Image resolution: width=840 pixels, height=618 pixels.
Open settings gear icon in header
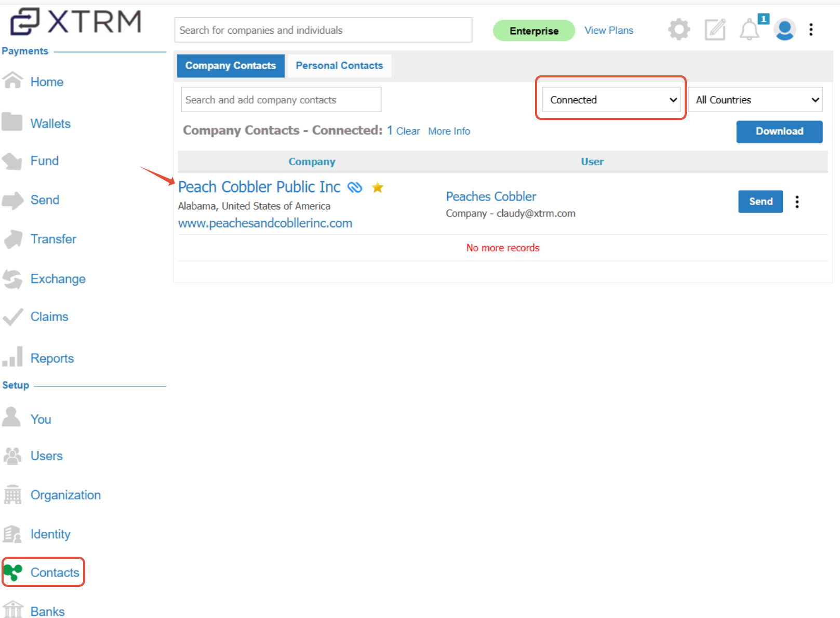pyautogui.click(x=679, y=30)
